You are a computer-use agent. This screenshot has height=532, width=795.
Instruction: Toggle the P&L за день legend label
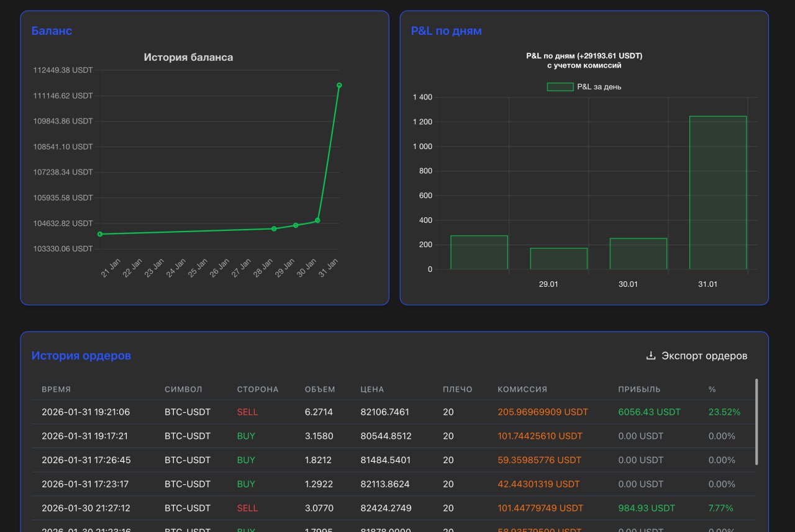coord(599,87)
